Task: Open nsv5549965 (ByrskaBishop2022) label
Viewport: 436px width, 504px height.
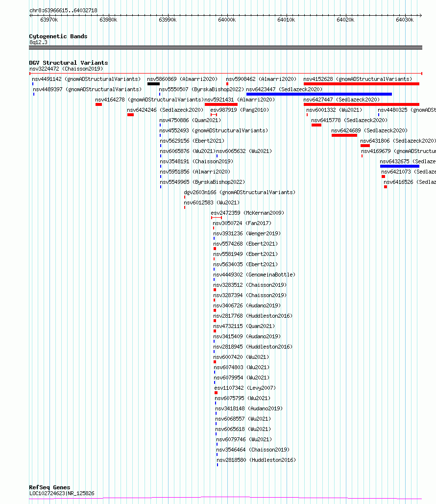Action: pyautogui.click(x=202, y=182)
